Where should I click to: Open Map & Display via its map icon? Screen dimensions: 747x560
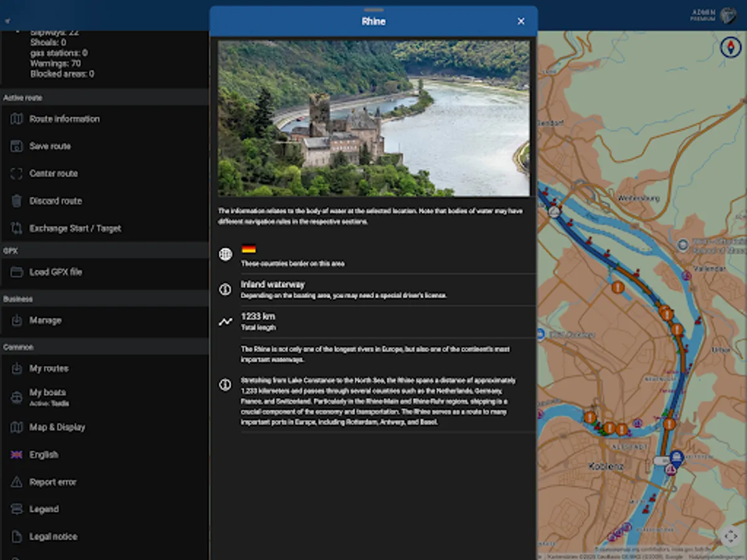point(16,427)
